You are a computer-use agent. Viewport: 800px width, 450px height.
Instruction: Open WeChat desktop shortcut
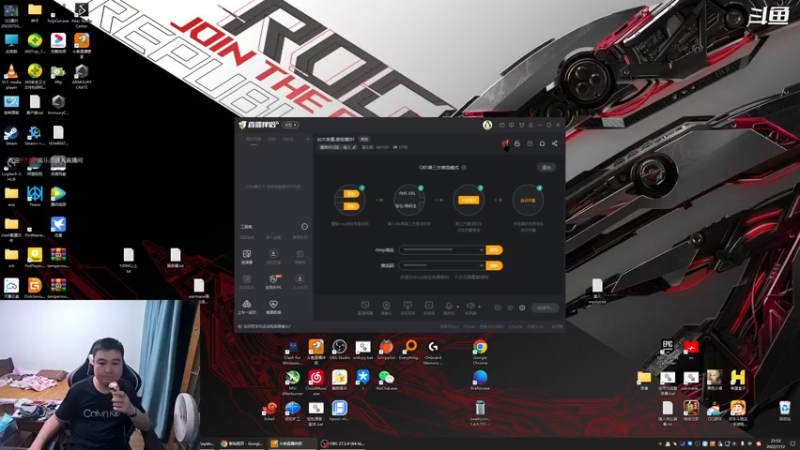pyautogui.click(x=386, y=381)
